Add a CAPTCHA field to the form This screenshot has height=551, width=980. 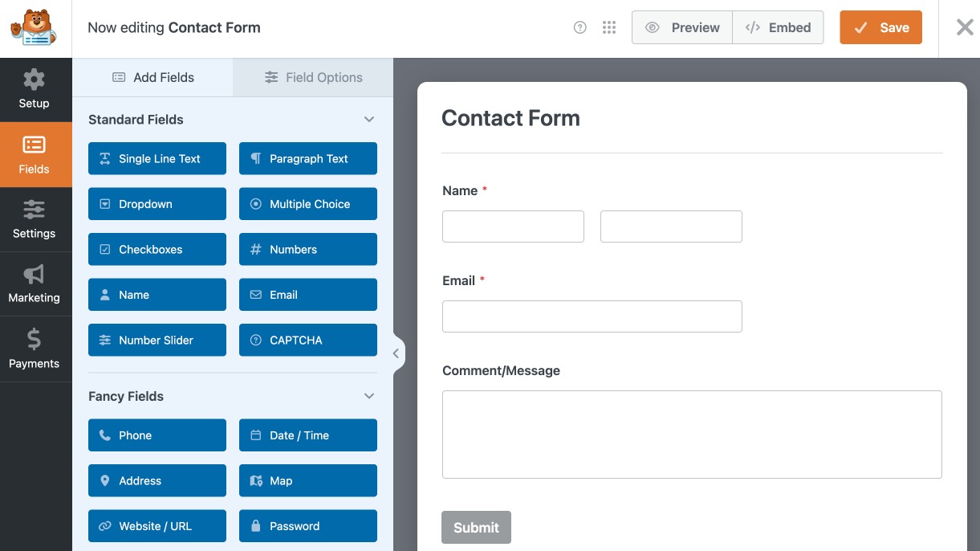(307, 340)
